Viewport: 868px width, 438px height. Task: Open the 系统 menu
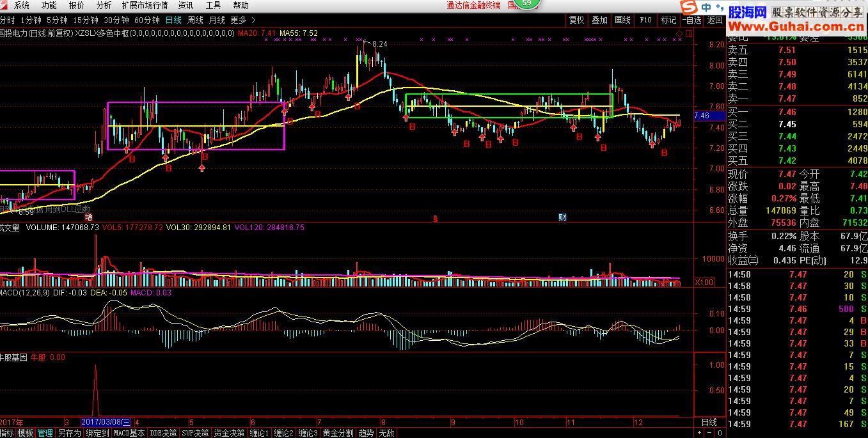[21, 5]
